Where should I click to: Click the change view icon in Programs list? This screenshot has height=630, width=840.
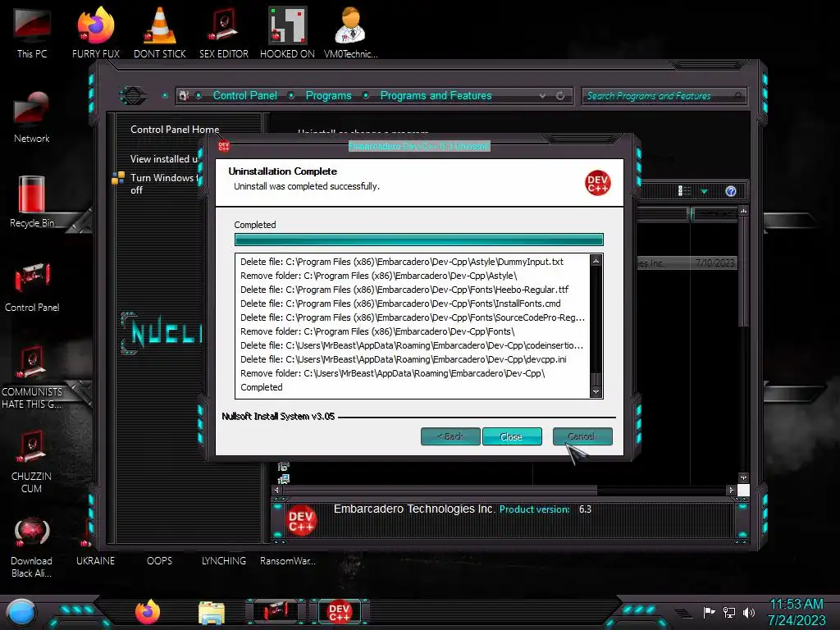tap(684, 191)
